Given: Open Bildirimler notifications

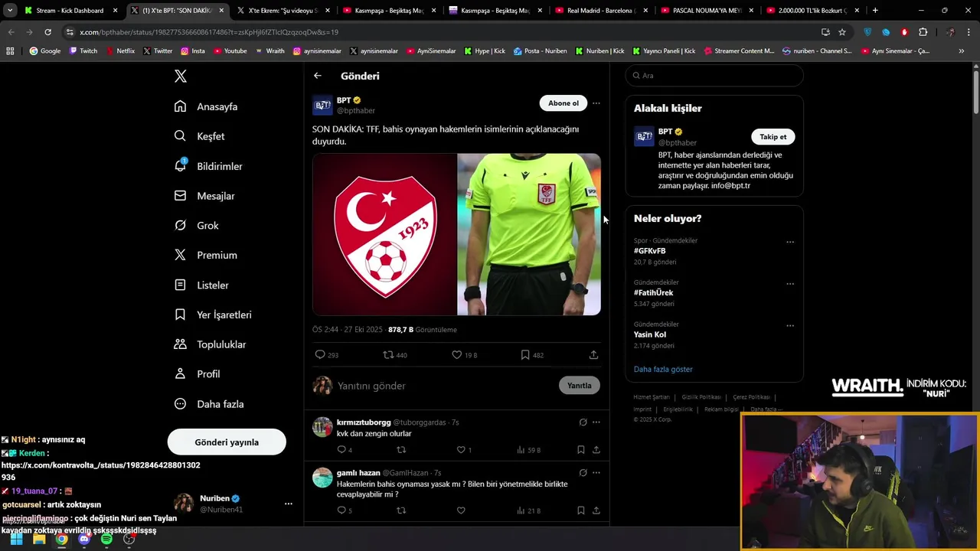Looking at the screenshot, I should (x=208, y=166).
